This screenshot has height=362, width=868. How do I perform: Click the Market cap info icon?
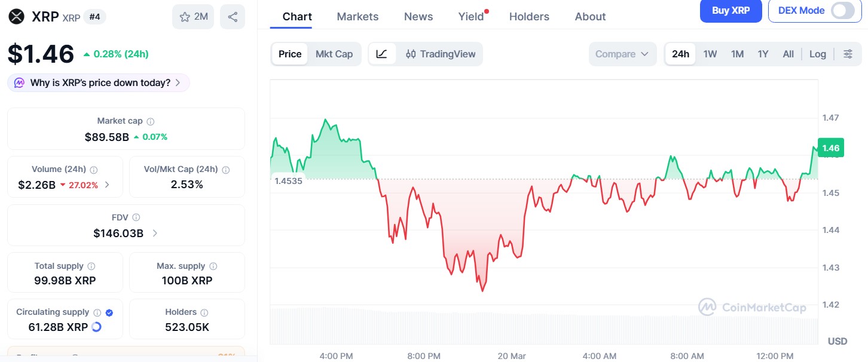(151, 121)
